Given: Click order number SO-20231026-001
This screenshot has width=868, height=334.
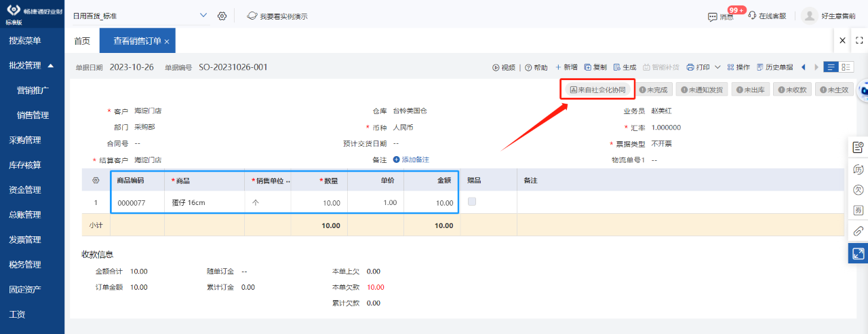Looking at the screenshot, I should click(233, 67).
